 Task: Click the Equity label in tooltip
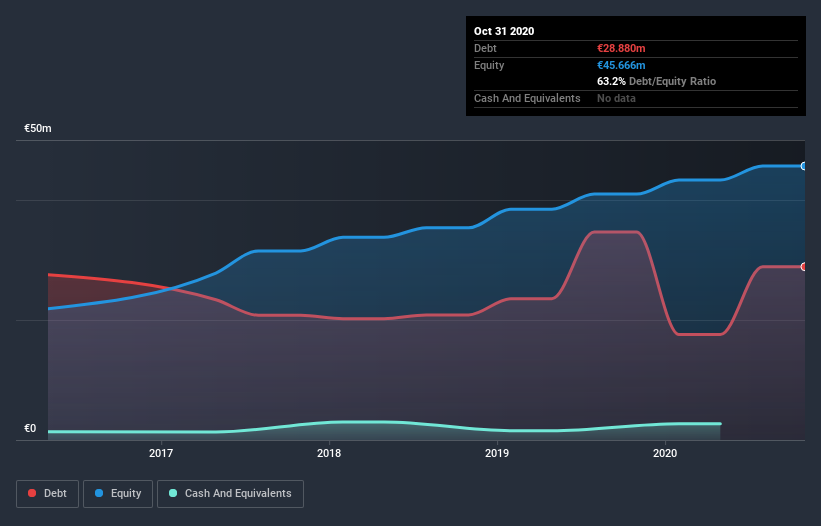click(x=489, y=65)
